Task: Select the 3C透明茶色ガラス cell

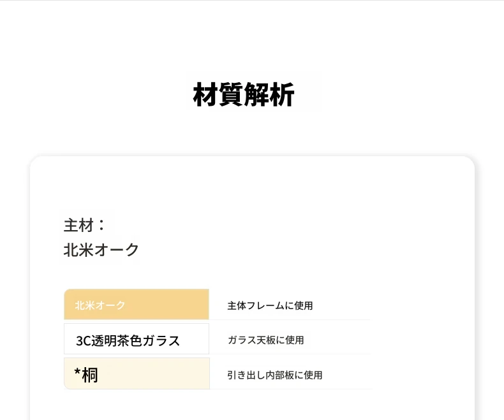Action: 137,339
